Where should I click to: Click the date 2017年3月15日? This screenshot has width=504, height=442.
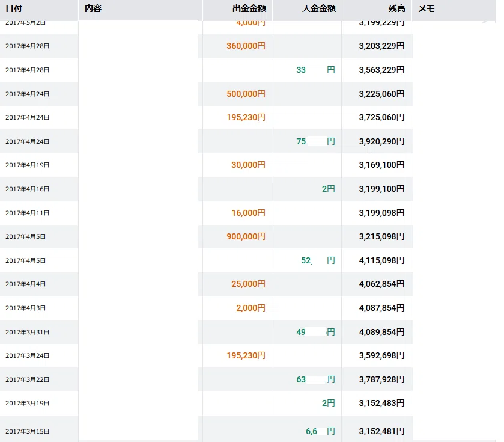(27, 431)
